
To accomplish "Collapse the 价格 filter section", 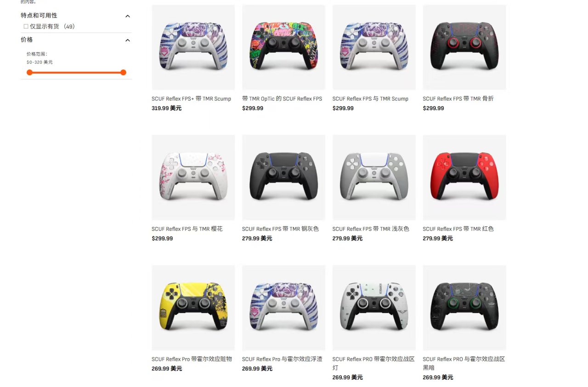I will coord(128,40).
